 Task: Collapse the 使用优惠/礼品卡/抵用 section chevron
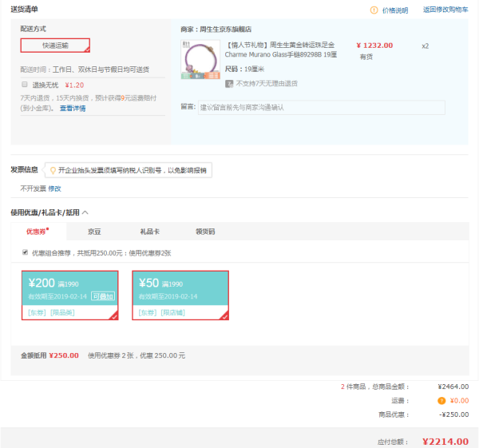tap(85, 212)
